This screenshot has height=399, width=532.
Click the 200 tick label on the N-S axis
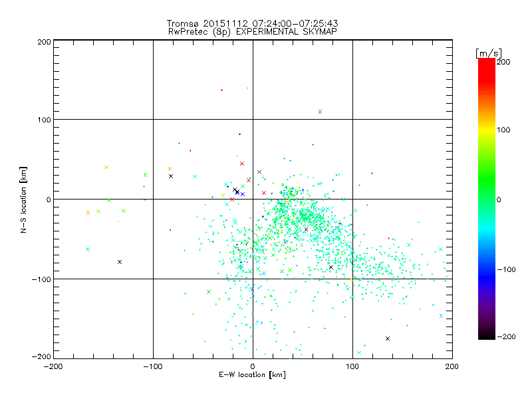[x=44, y=42]
